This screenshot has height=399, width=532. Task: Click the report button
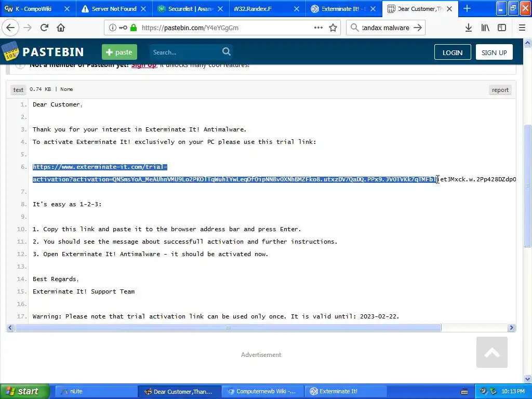pos(500,90)
